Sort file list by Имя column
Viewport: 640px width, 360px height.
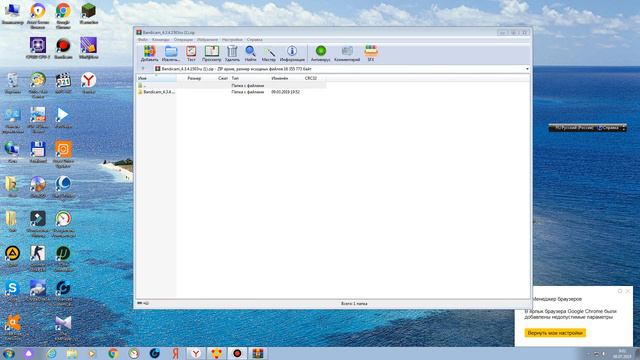click(x=156, y=78)
